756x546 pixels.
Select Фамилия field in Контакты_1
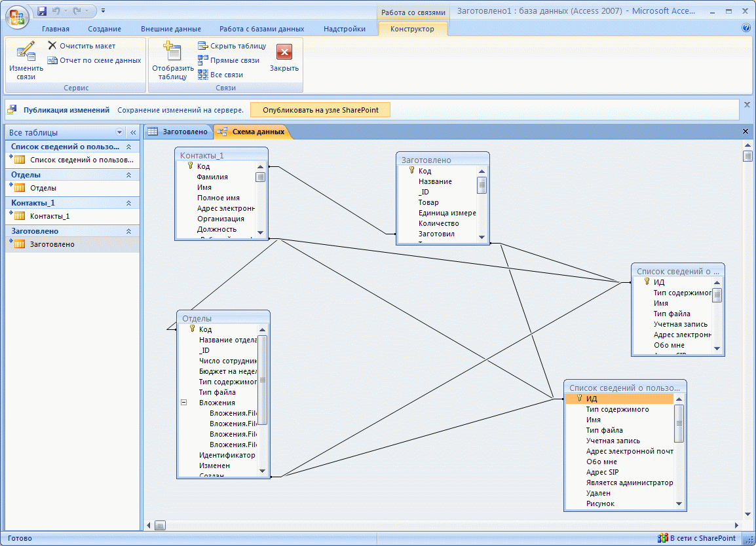[212, 177]
